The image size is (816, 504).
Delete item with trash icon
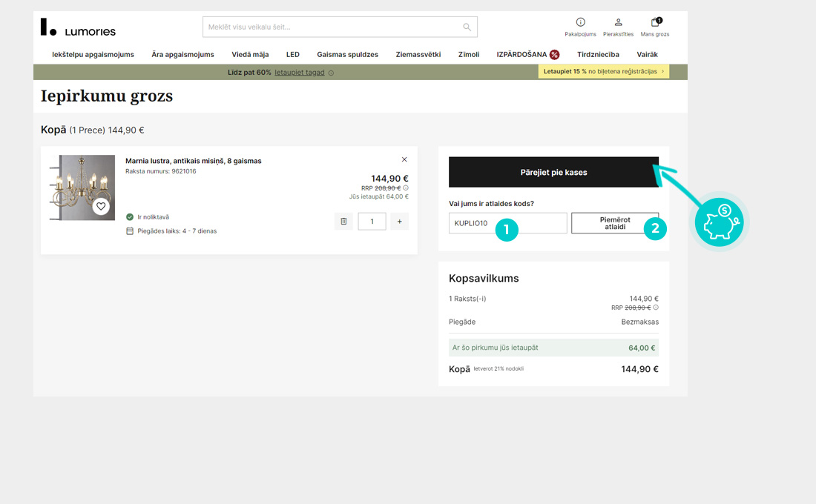tap(343, 221)
